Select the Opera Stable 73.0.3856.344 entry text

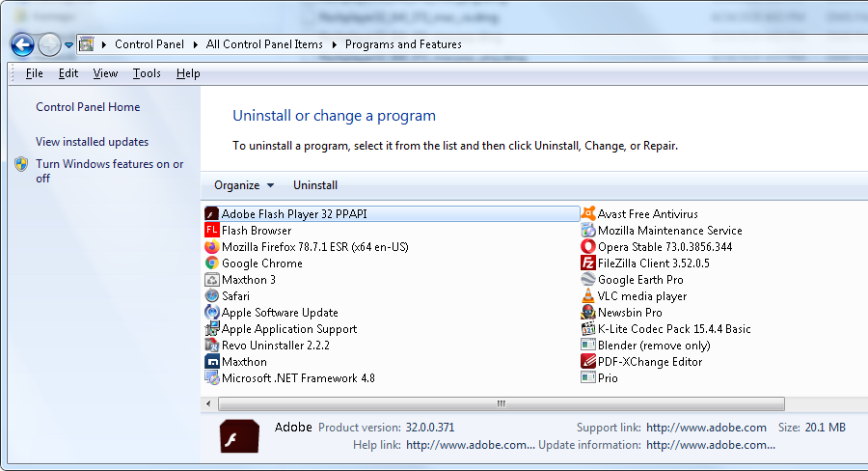665,246
